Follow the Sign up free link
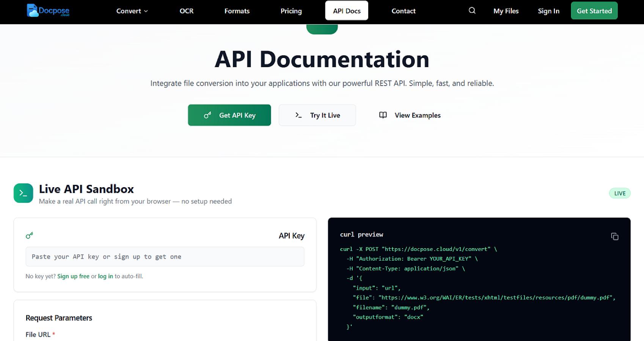 [73, 276]
